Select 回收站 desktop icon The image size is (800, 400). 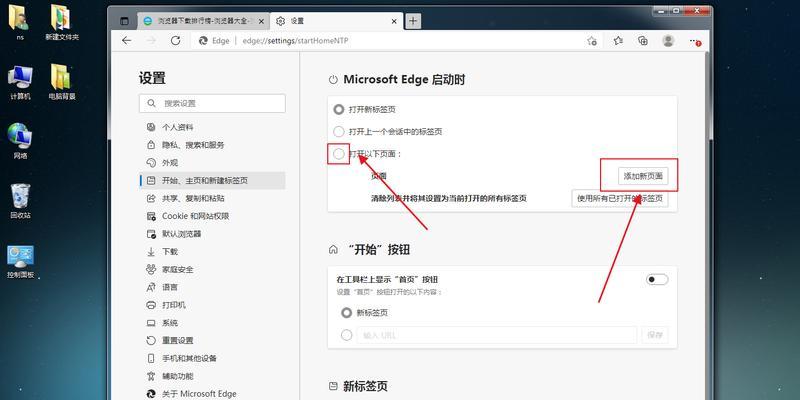20,201
